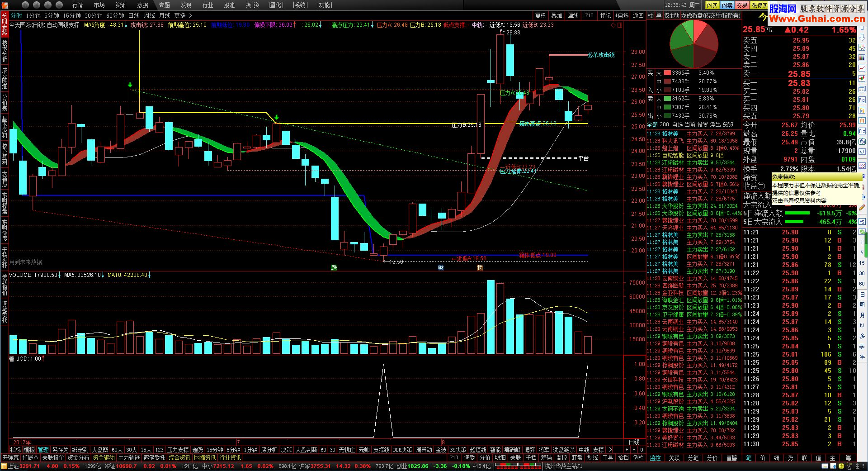Click the 大盘判断 indicator tab
The width and height of the screenshot is (868, 471).
click(306, 450)
